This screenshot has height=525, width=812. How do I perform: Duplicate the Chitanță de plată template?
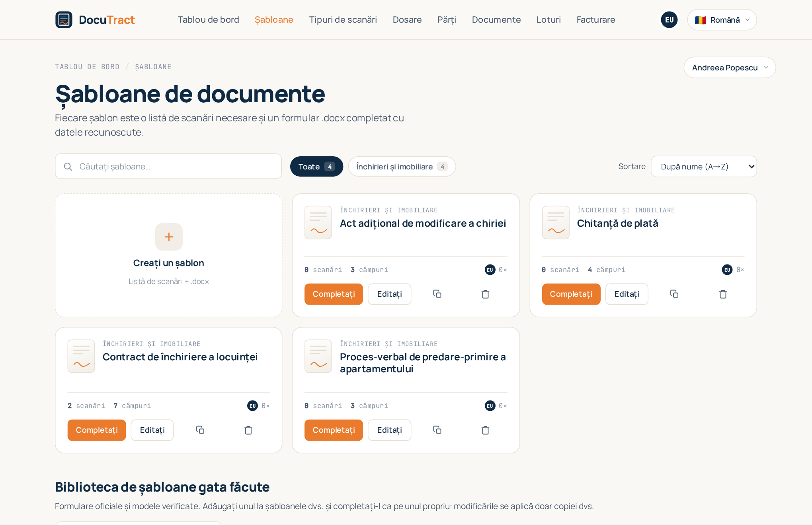(674, 294)
